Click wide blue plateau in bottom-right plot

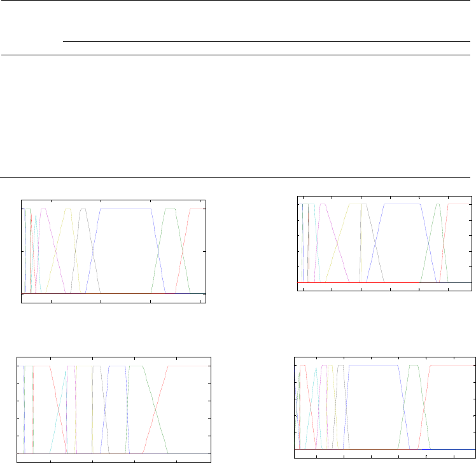pyautogui.click(x=373, y=365)
